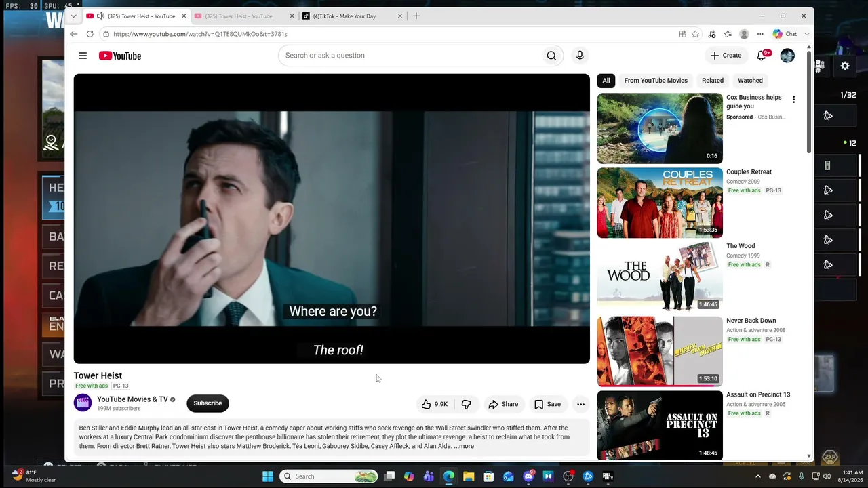Image resolution: width=868 pixels, height=488 pixels.
Task: Open Microsoft Store from the taskbar
Action: (x=488, y=476)
